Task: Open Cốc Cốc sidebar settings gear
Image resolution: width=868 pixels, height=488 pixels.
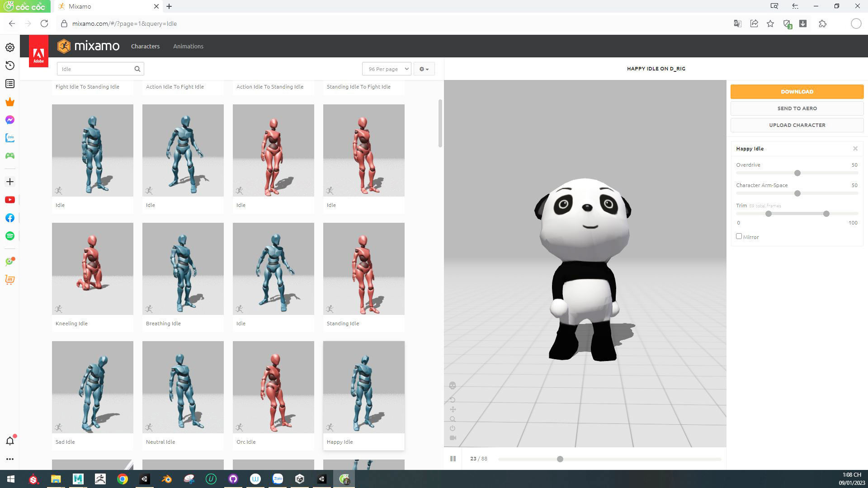Action: pos(10,47)
